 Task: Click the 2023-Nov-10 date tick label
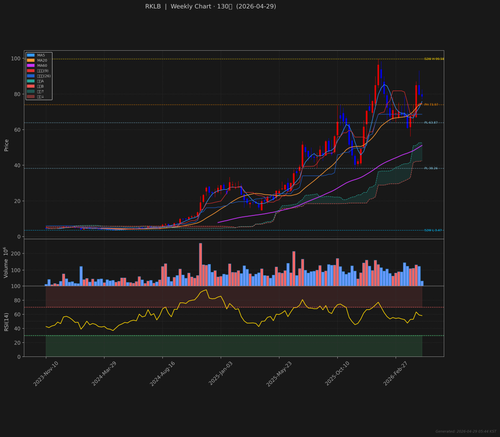click(x=46, y=374)
